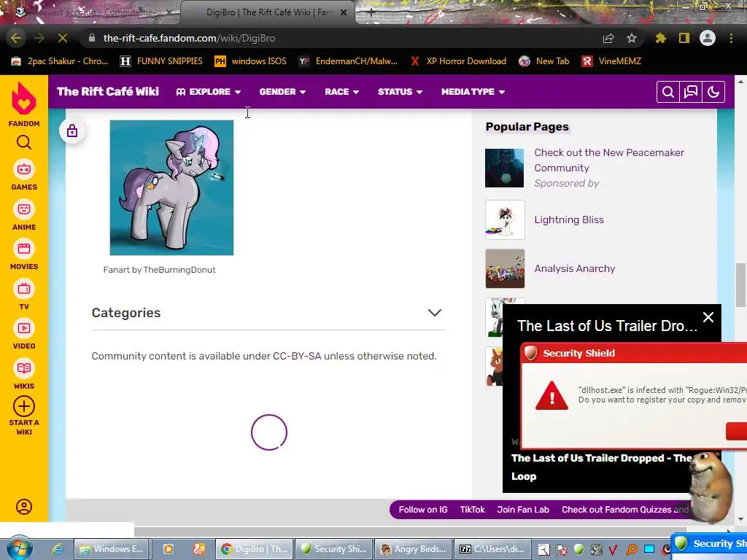Expand the Explore dropdown menu
The image size is (747, 560).
[x=209, y=92]
